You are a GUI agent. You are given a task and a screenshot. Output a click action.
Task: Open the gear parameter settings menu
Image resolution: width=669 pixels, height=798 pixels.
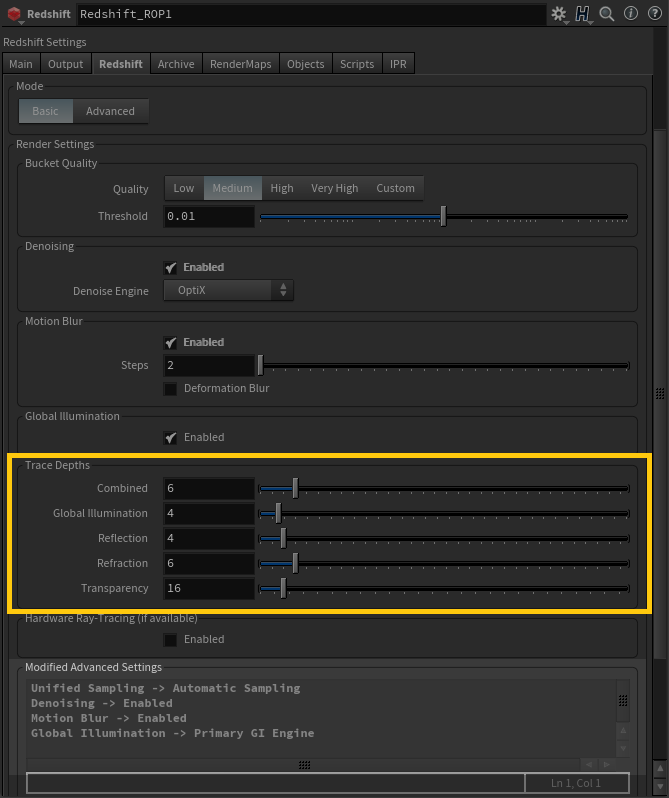(x=558, y=14)
